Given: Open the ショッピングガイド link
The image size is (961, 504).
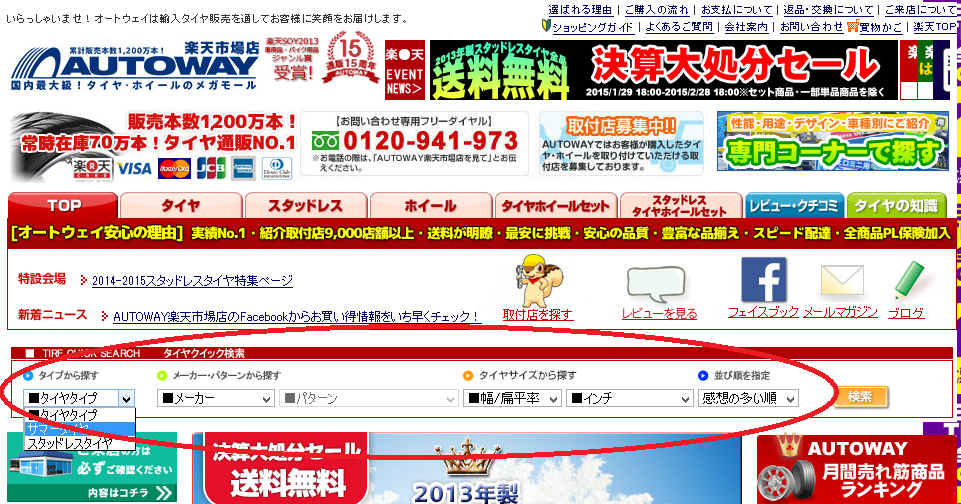Looking at the screenshot, I should click(592, 27).
